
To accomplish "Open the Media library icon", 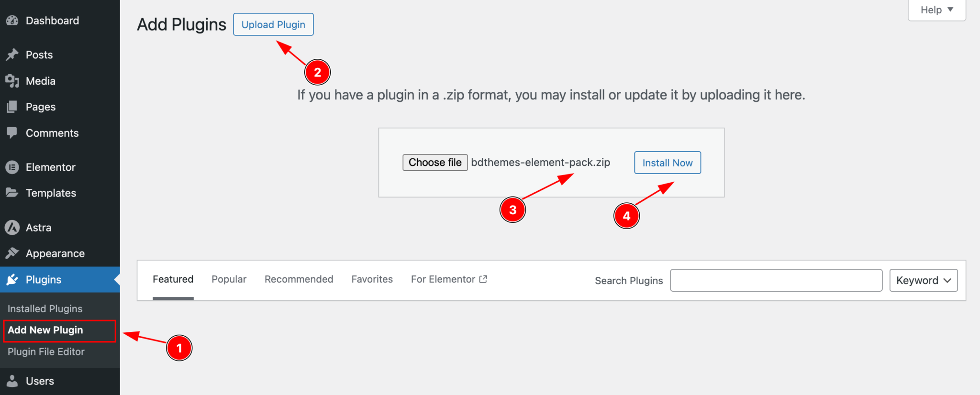I will [x=13, y=81].
